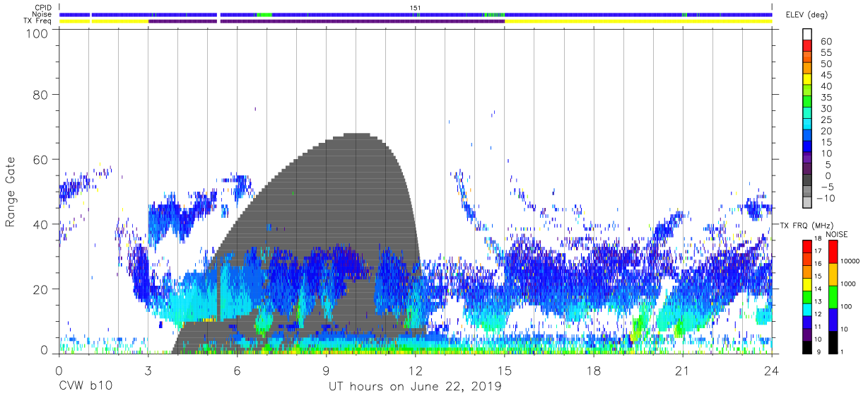Click the '3' tick on UT hours axis
Screen dimensions: 868x401
(148, 371)
